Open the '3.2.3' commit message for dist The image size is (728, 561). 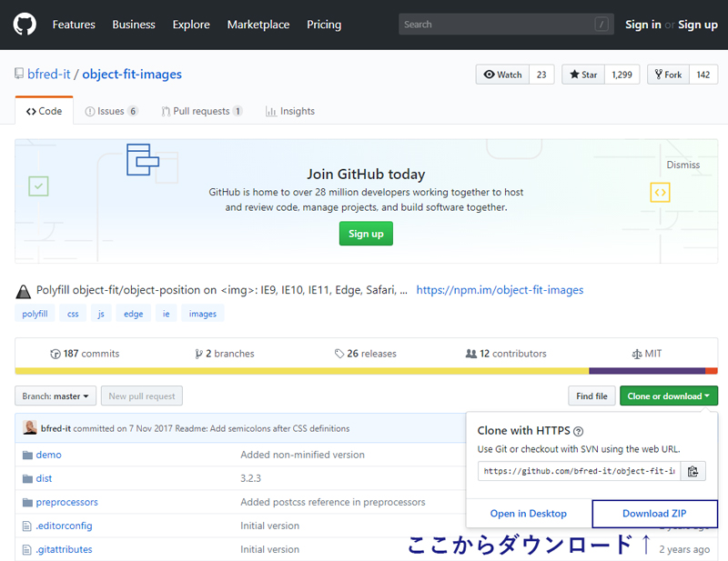click(x=251, y=478)
